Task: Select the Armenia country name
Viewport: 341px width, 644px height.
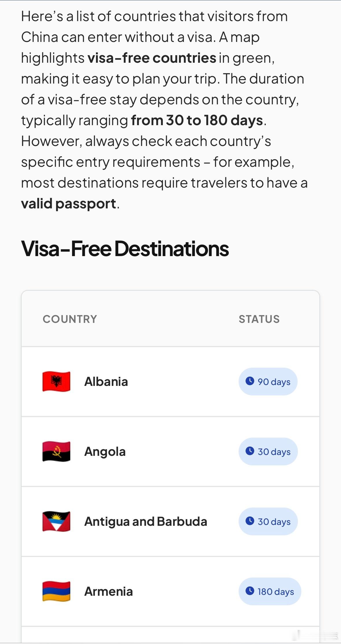Action: [108, 591]
